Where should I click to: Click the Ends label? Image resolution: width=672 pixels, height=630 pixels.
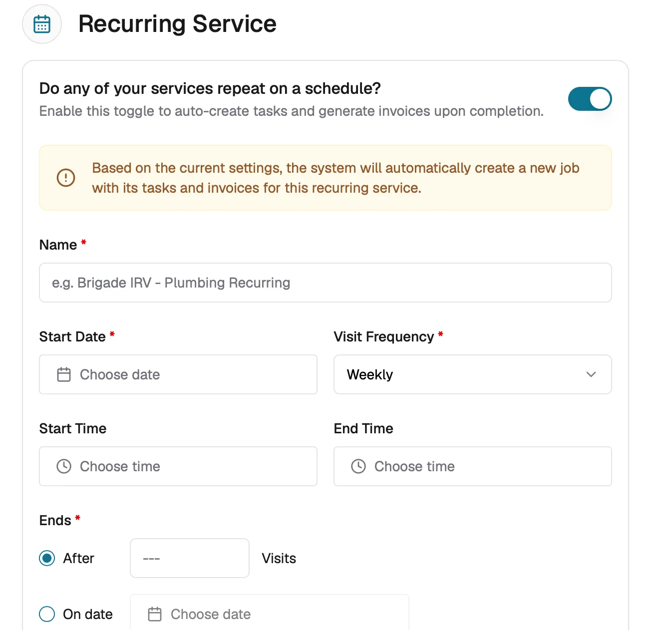tap(55, 521)
